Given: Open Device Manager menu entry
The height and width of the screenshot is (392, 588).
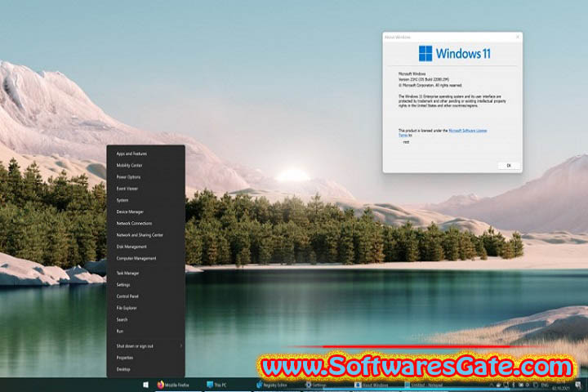Looking at the screenshot, I should coord(146,212).
